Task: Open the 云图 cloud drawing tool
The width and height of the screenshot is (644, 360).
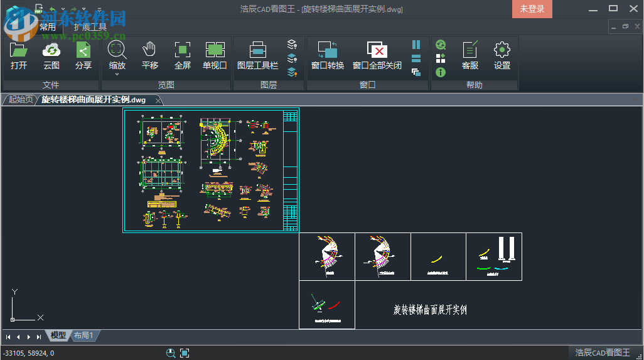Action: [x=51, y=56]
